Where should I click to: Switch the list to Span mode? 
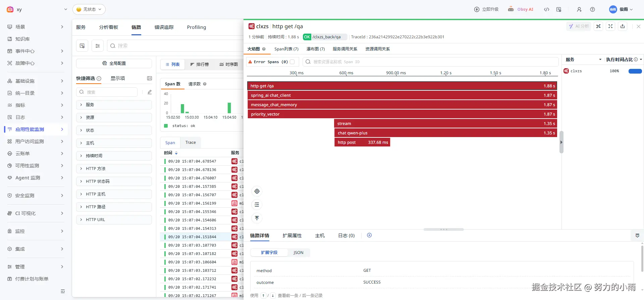(170, 142)
